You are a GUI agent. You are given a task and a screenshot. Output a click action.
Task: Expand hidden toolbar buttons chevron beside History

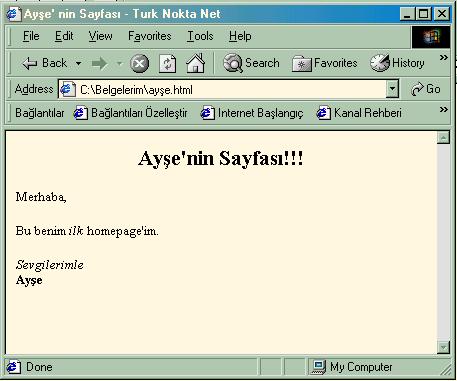[x=443, y=58]
